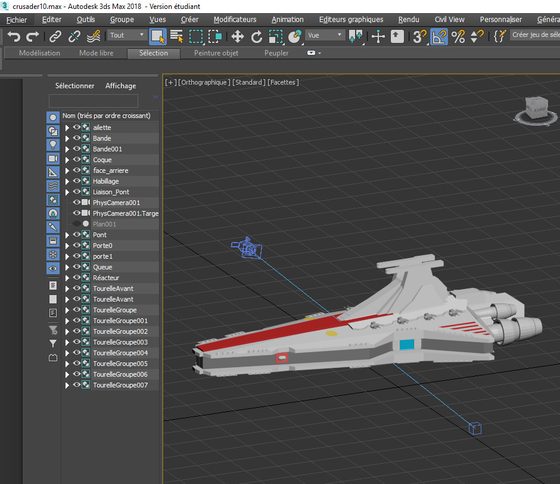Screen dimensions: 560x484
Task: Click the Orthographique viewport label
Action: [x=204, y=82]
